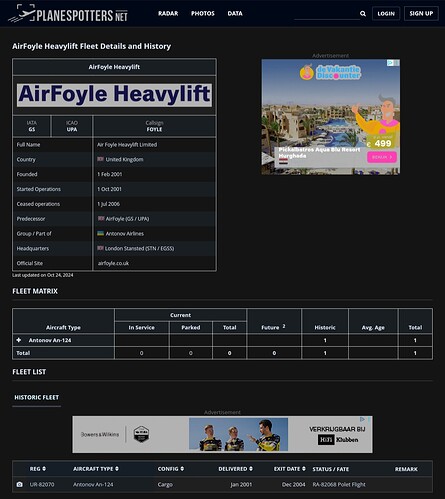Click the search magnifier icon

click(x=363, y=14)
